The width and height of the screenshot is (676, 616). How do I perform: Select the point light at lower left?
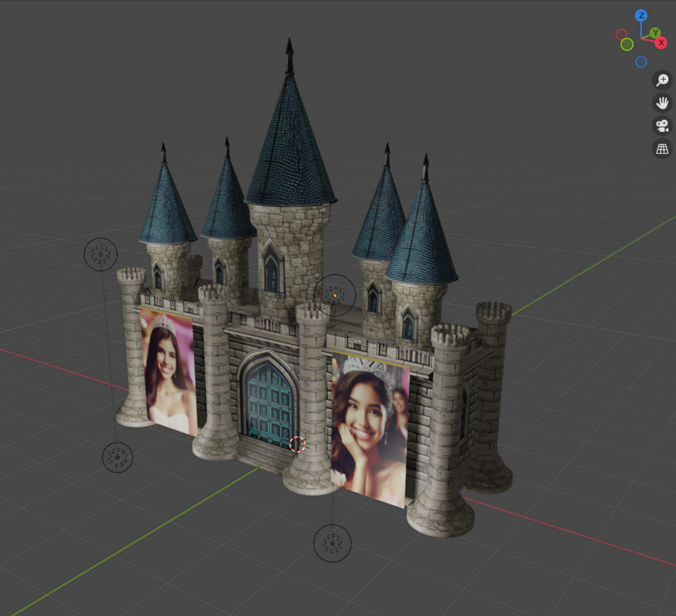[117, 457]
